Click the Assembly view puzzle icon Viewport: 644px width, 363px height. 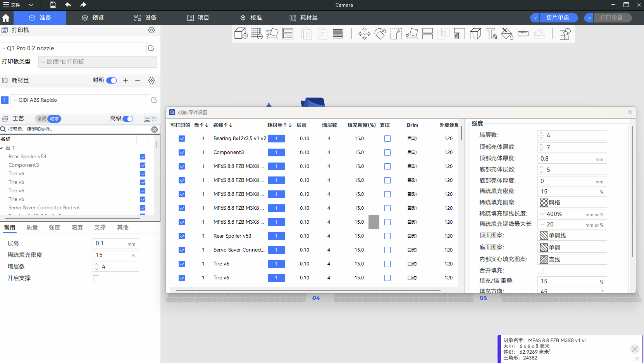[x=565, y=34]
